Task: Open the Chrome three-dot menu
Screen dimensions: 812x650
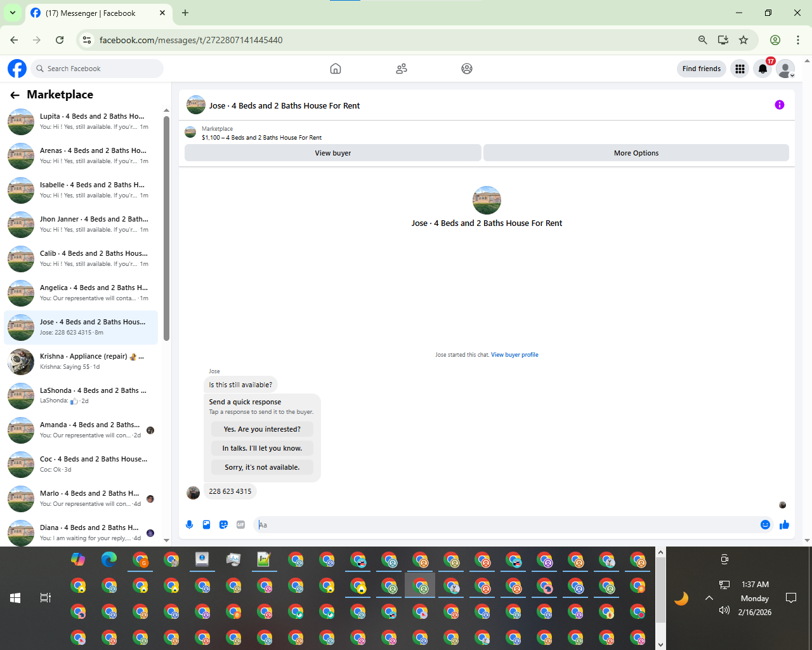Action: (798, 40)
